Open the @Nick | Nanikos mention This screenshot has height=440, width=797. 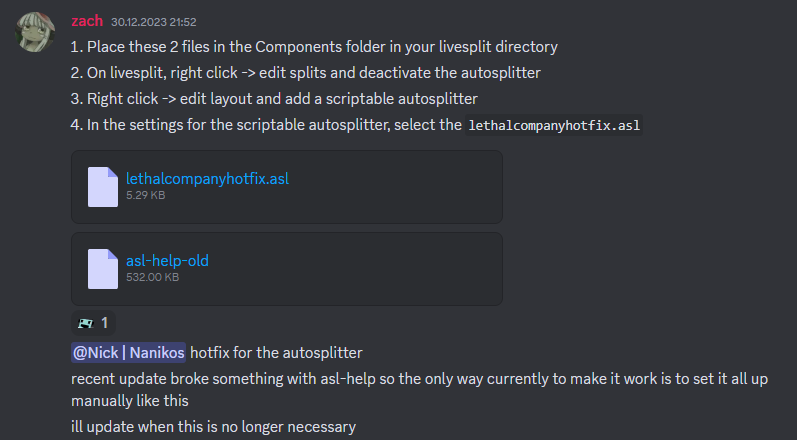129,353
